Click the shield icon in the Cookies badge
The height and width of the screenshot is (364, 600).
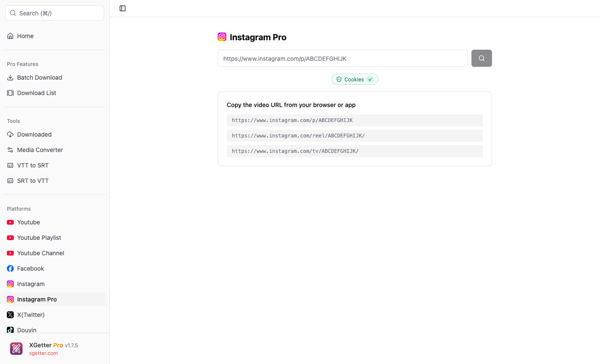pyautogui.click(x=339, y=79)
